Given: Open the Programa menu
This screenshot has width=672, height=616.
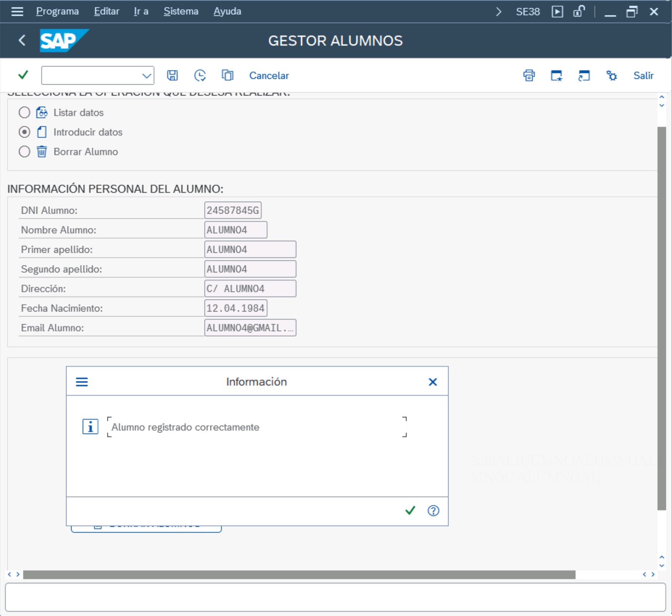Looking at the screenshot, I should tap(58, 11).
